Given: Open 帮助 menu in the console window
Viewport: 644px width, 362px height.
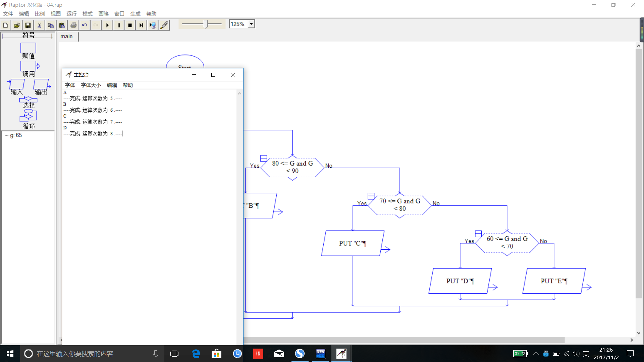Looking at the screenshot, I should click(128, 85).
